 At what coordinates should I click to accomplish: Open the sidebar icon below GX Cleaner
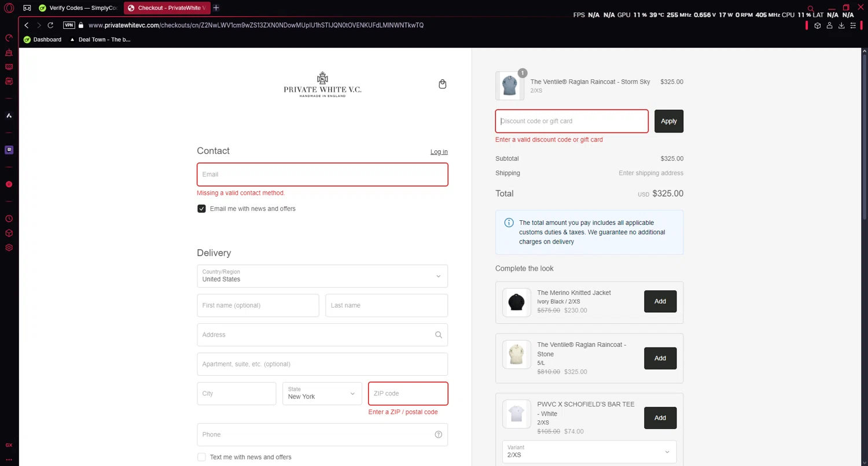(9, 67)
